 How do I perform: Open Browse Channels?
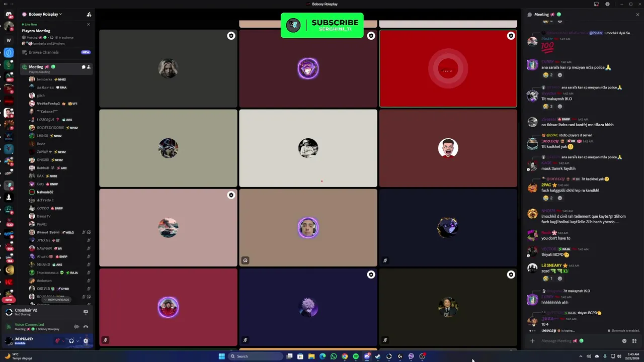(56, 52)
